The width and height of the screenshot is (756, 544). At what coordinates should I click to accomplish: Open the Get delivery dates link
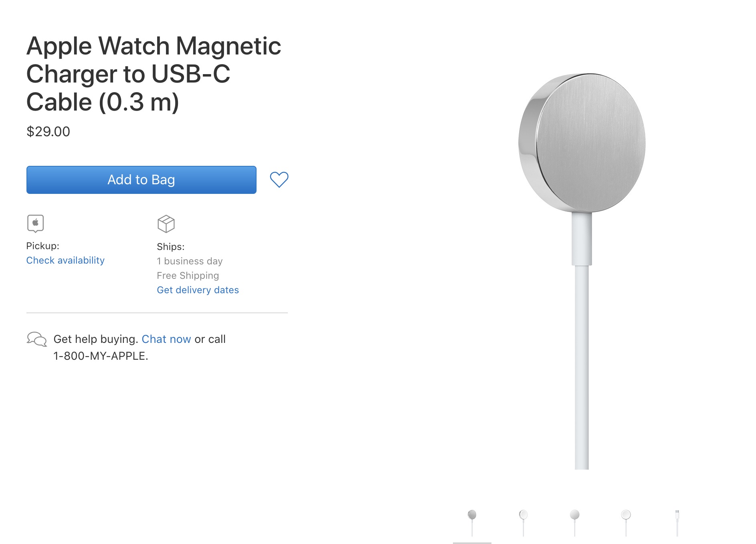point(198,290)
